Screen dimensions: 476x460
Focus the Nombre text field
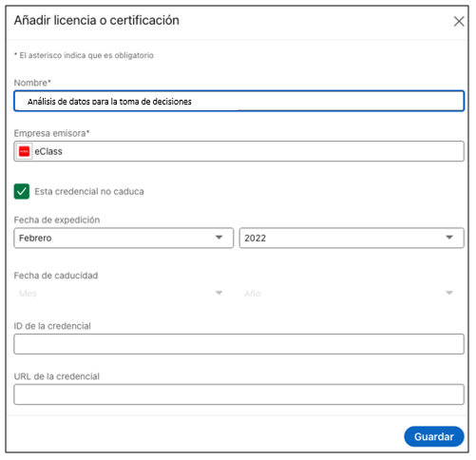click(x=239, y=101)
